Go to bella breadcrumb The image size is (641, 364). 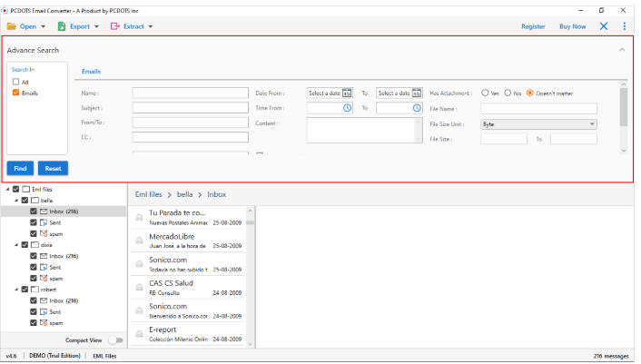tap(185, 194)
